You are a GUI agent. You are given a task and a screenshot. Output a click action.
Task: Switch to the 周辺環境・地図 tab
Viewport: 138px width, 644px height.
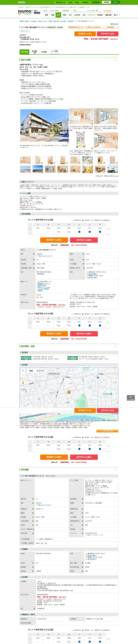pos(34,52)
